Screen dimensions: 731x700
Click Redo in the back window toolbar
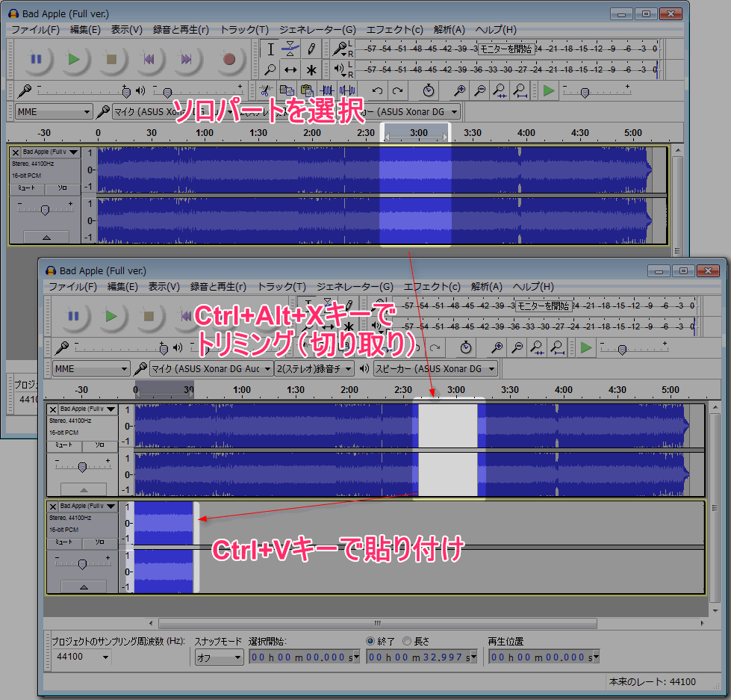[x=397, y=90]
